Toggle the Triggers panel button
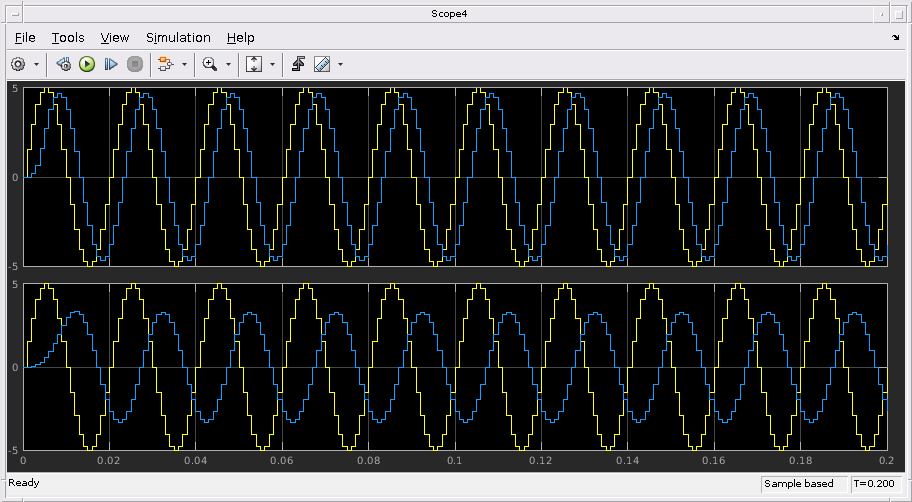This screenshot has width=912, height=502. point(298,64)
